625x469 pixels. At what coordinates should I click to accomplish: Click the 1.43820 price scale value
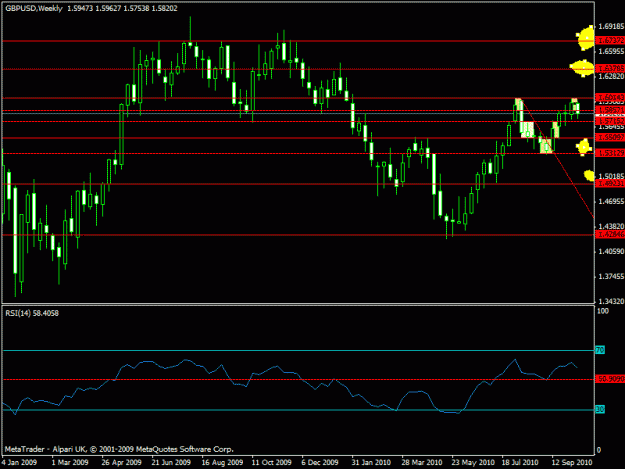(x=611, y=226)
